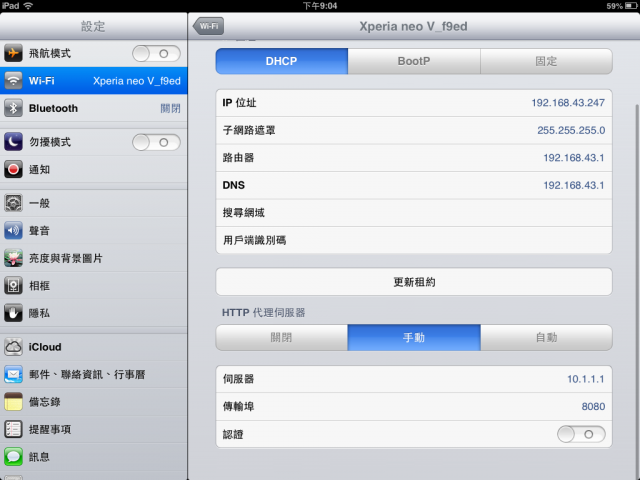Tap the Search Domains (搜尋網域) field
Viewport: 640px width, 480px height.
click(414, 213)
